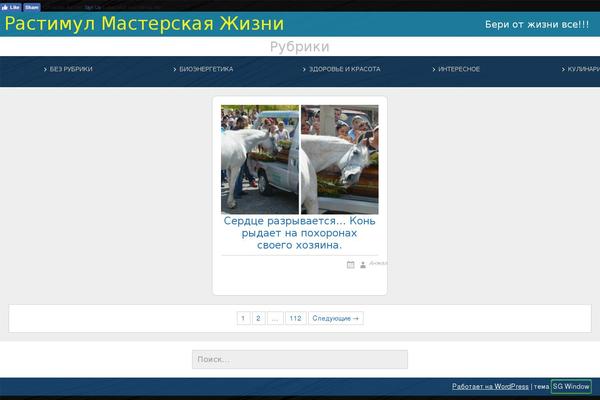
Task: Click chevron arrow before ЗДОРОВЬЕ И КРАСОТА
Action: point(304,69)
